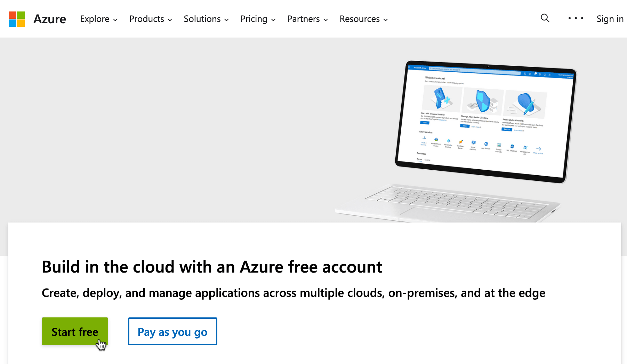Select the Resources menu label
This screenshot has width=627, height=364.
[359, 19]
